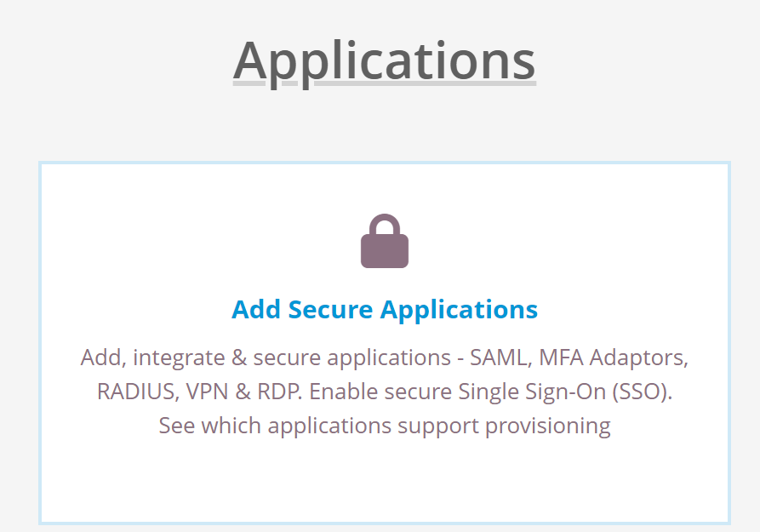Click the underline beneath Applications heading
The image size is (760, 532).
(385, 83)
